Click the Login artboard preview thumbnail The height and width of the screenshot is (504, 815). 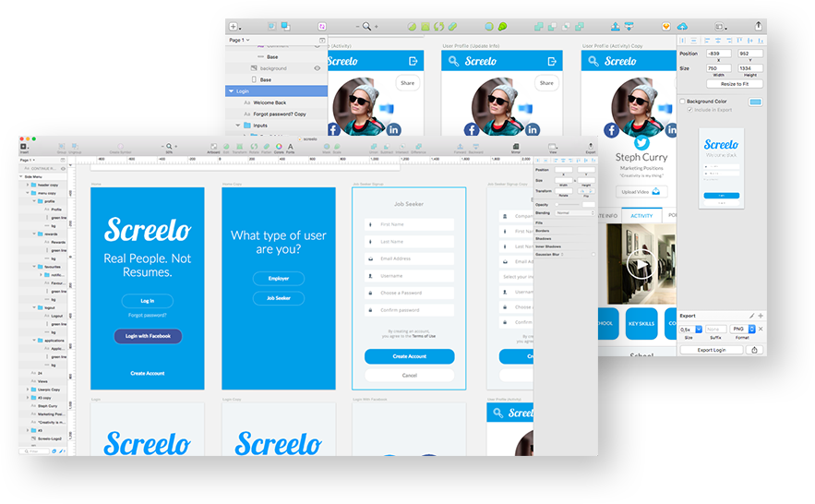722,168
